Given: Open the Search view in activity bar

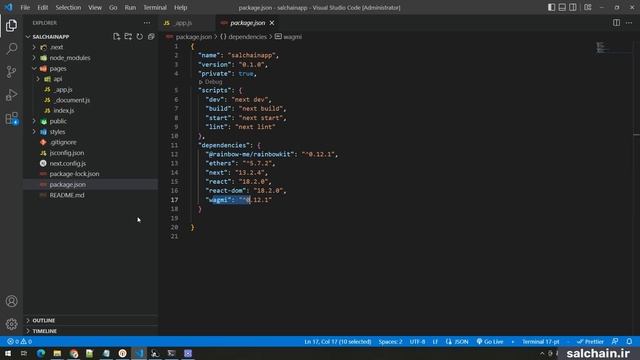Looking at the screenshot, I should 11,49.
